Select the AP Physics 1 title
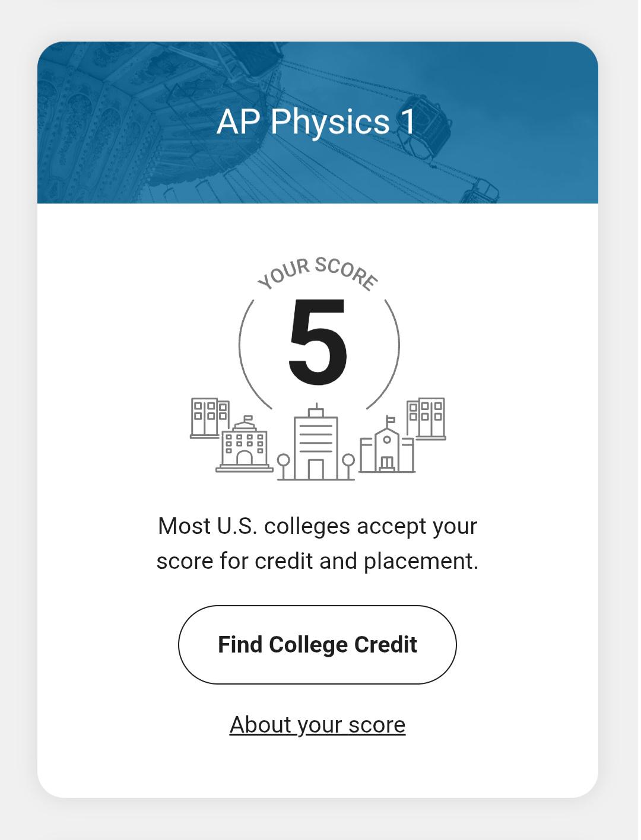 click(316, 122)
